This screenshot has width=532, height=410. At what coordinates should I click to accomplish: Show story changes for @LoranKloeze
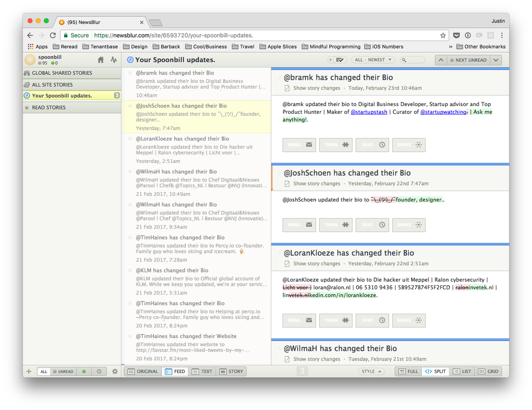(317, 264)
